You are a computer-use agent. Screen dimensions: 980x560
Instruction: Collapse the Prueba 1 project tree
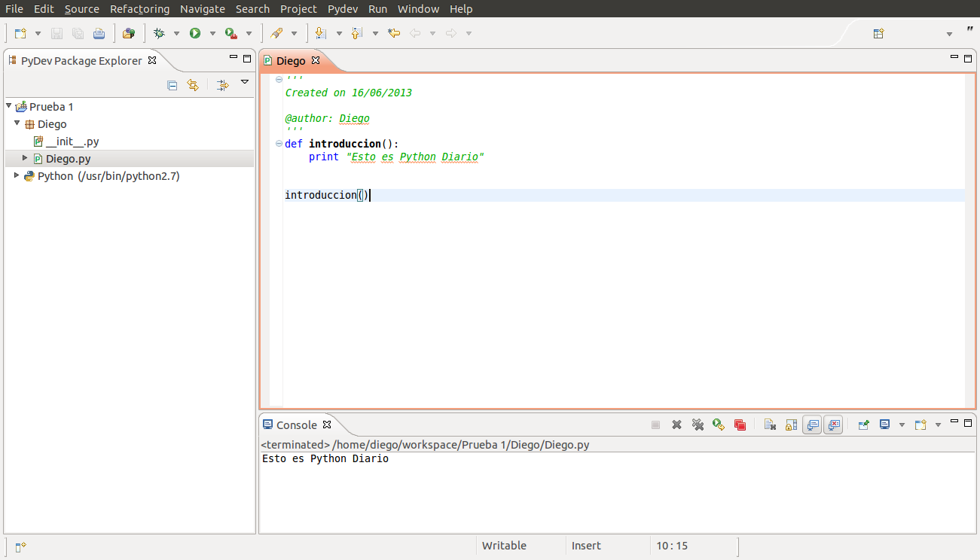(x=9, y=106)
